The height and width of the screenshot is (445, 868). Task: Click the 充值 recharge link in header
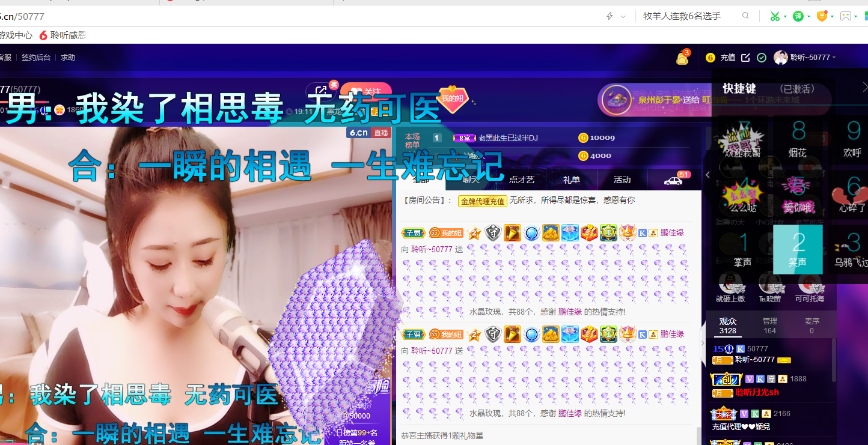click(728, 58)
